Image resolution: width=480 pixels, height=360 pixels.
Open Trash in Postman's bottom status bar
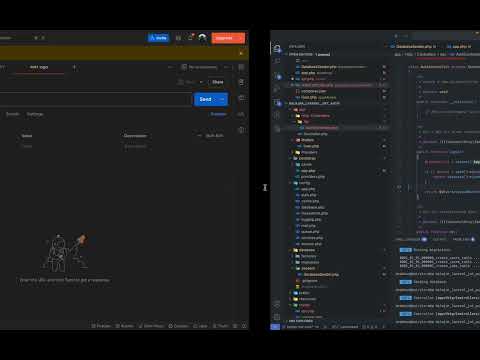tap(221, 326)
